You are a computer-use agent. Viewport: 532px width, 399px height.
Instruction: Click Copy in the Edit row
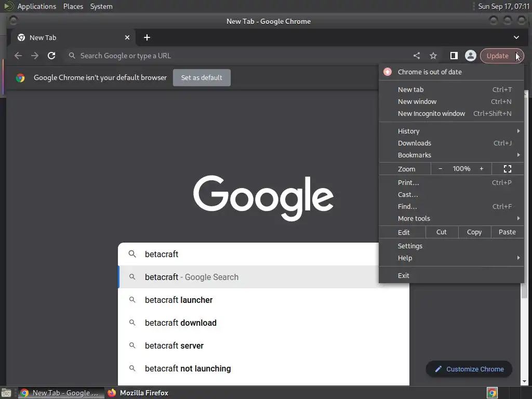pyautogui.click(x=474, y=232)
